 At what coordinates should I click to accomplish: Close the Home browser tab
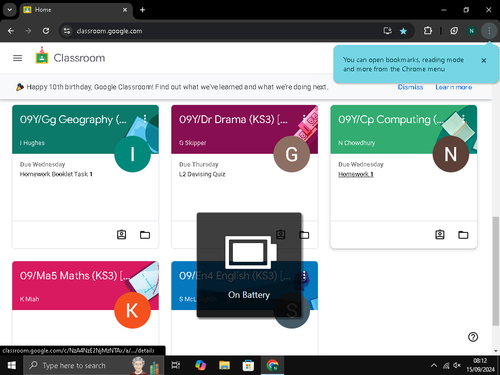tap(125, 10)
